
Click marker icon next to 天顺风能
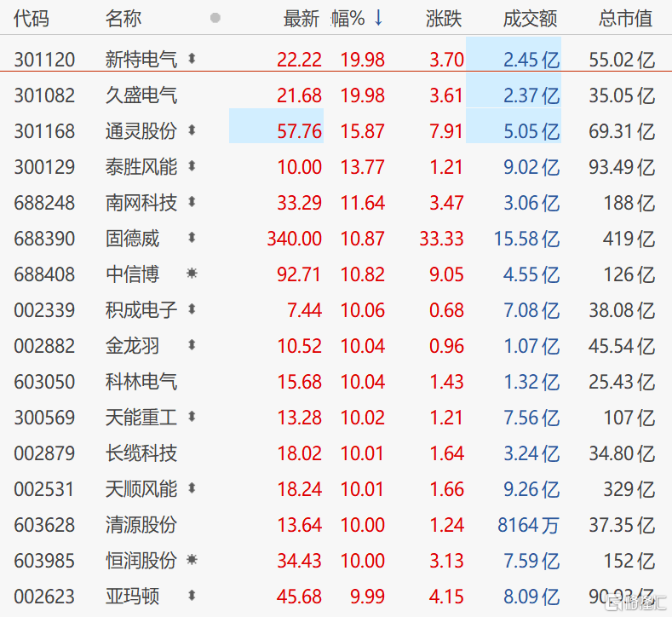click(192, 488)
